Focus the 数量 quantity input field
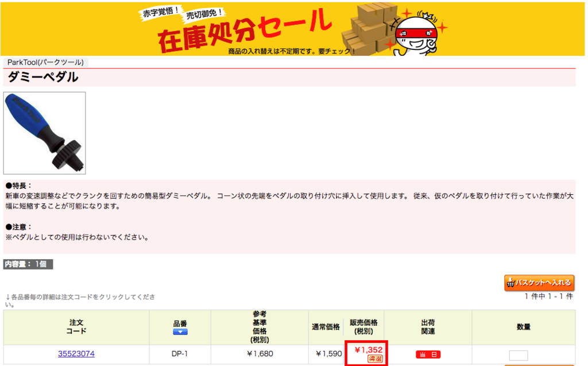Image resolution: width=588 pixels, height=366 pixels. (x=519, y=355)
